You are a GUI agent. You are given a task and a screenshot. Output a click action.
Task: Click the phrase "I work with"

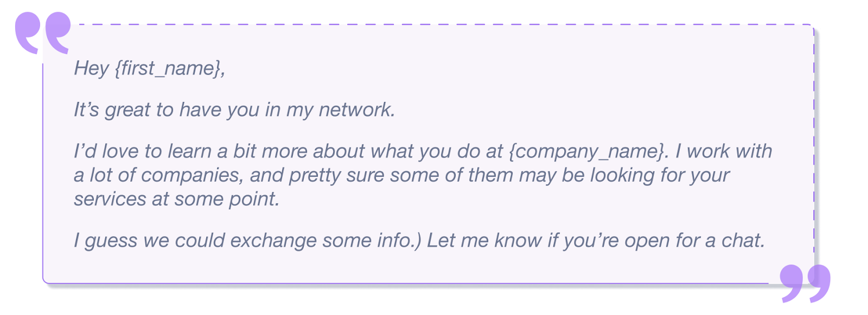pyautogui.click(x=724, y=151)
